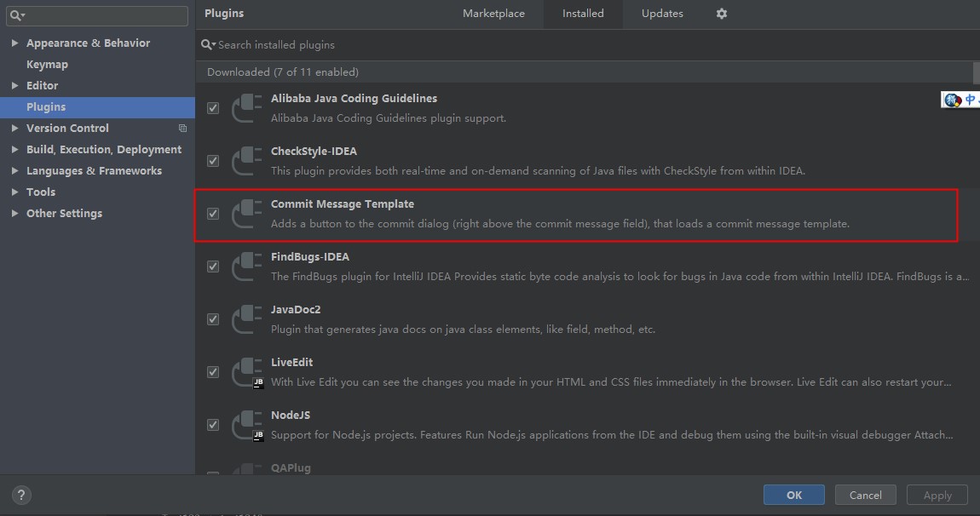This screenshot has width=980, height=516.
Task: Toggle the JavaDoc2 plugin checkbox
Action: coord(213,319)
